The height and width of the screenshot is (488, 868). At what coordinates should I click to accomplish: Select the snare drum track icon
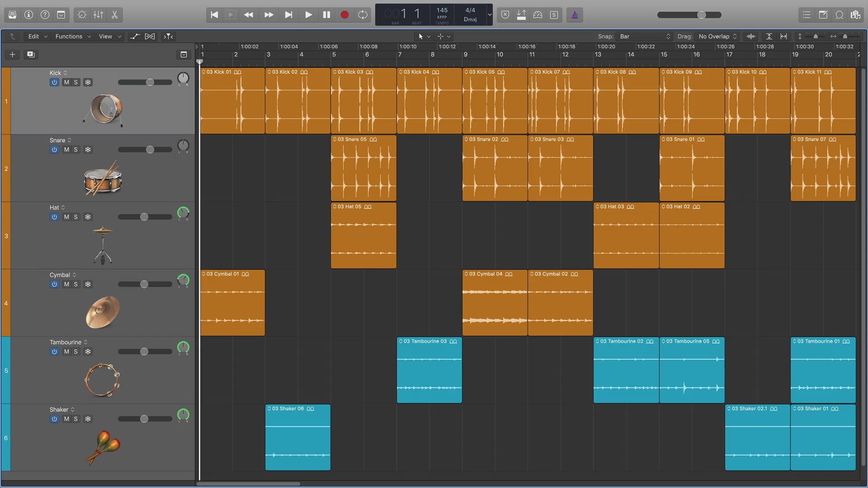point(103,179)
